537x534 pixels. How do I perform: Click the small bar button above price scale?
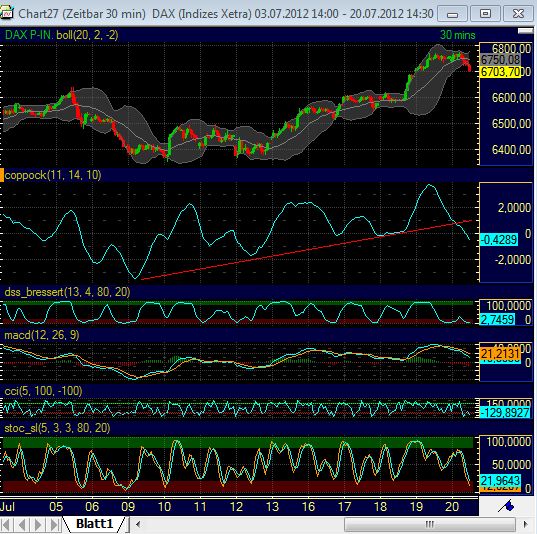coord(525,31)
